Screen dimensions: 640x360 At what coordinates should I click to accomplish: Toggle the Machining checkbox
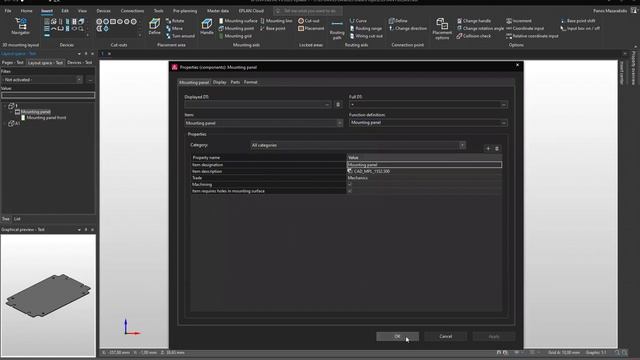pyautogui.click(x=350, y=184)
